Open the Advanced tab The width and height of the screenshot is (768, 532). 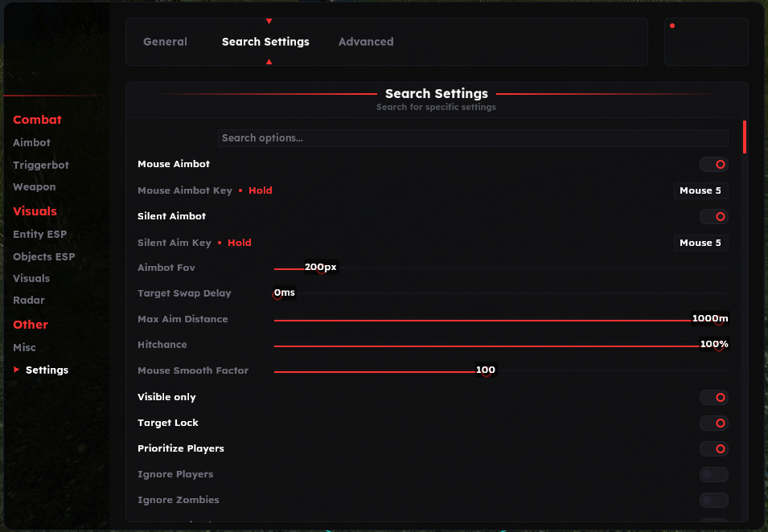tap(366, 42)
